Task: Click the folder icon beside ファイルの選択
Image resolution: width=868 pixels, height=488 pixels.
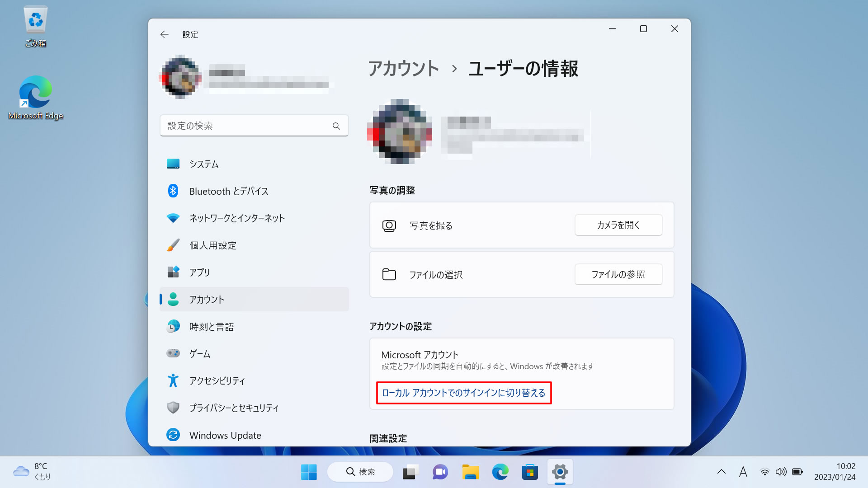Action: coord(389,274)
